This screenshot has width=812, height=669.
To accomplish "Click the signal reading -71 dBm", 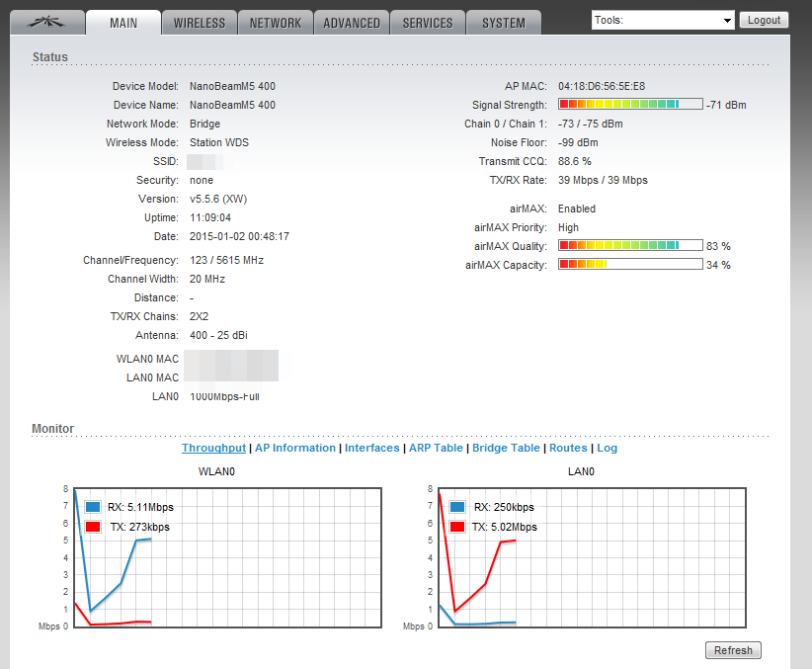I will tap(726, 105).
